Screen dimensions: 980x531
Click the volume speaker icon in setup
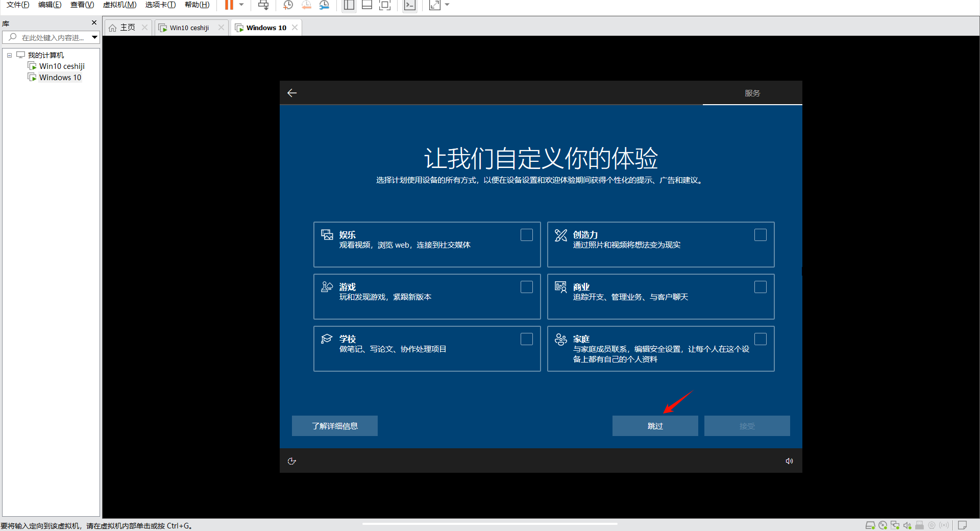pyautogui.click(x=789, y=461)
